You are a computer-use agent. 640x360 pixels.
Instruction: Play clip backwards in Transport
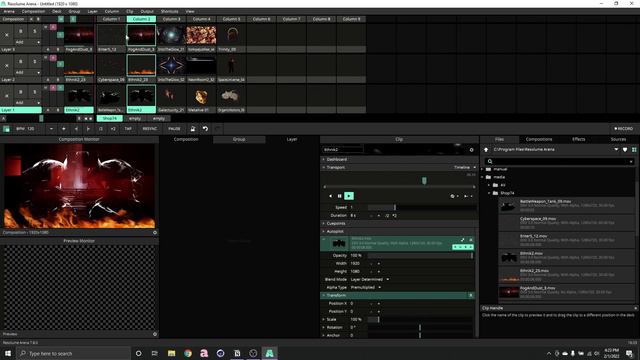(330, 196)
